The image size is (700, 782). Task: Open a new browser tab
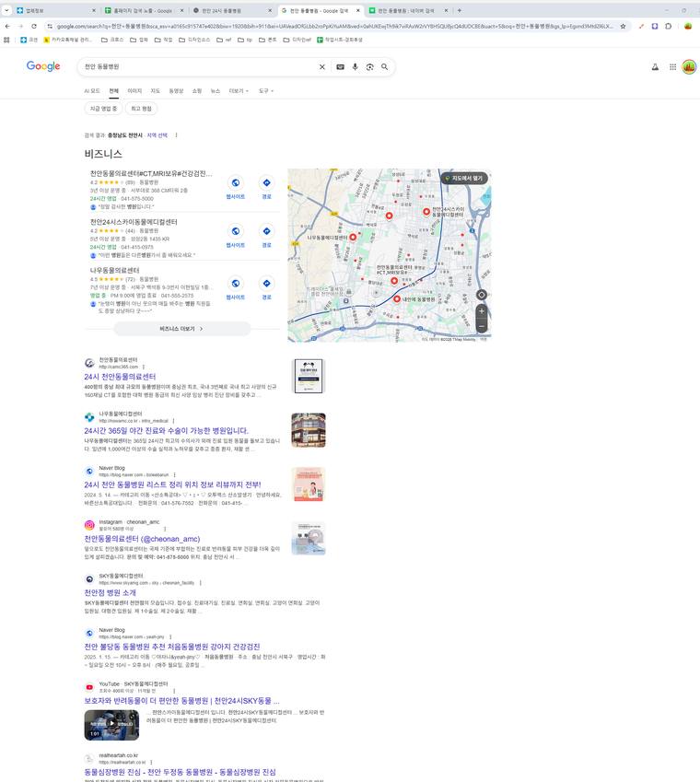460,10
